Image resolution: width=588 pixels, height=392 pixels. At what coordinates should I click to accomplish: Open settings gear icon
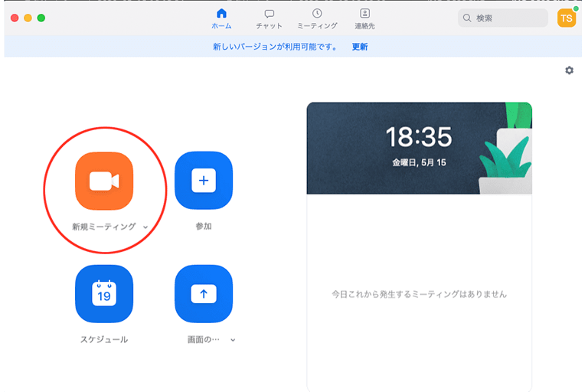(570, 70)
